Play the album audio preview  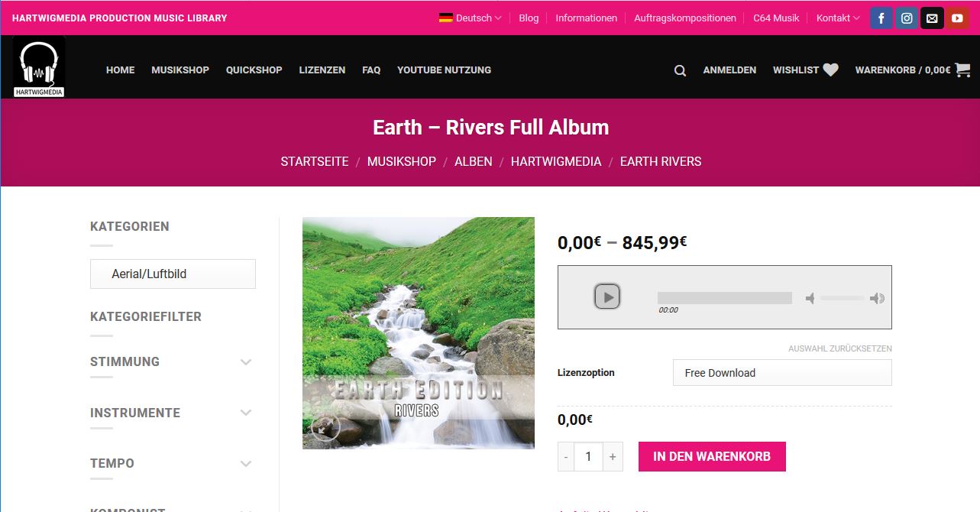pyautogui.click(x=607, y=297)
